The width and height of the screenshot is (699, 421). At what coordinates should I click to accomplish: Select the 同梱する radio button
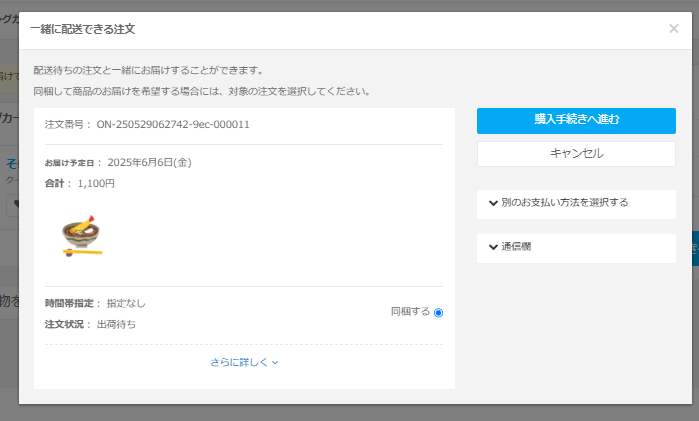coord(438,313)
